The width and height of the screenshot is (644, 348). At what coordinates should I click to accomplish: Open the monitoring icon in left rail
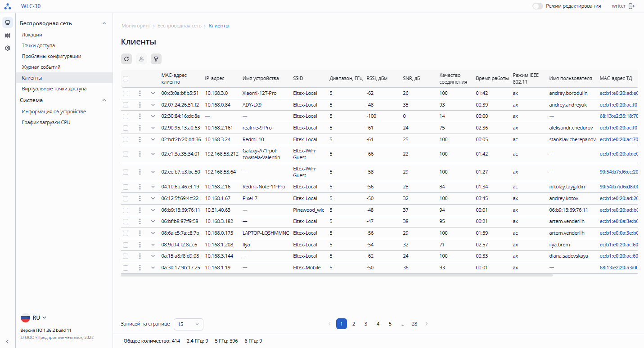pos(8,22)
